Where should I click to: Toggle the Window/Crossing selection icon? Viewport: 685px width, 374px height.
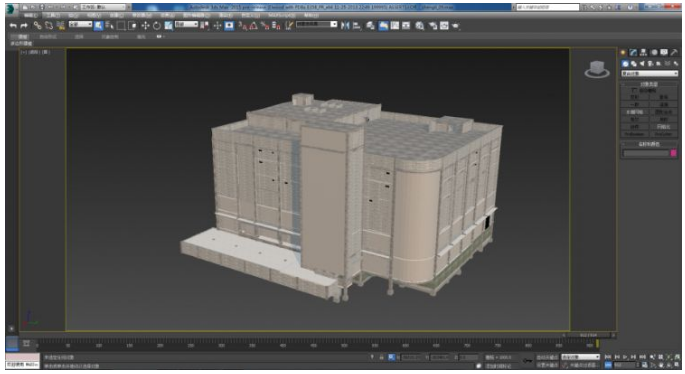click(132, 26)
